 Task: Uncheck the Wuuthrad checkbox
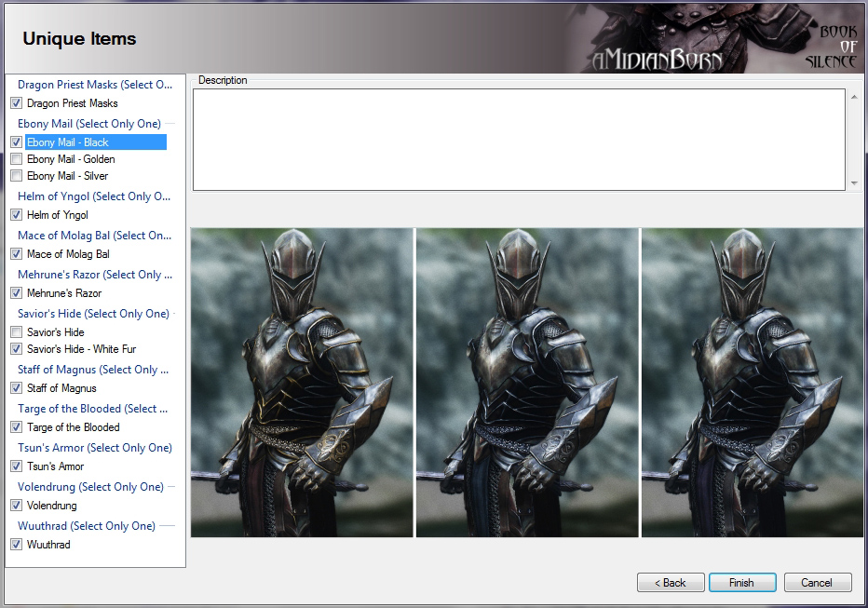17,545
